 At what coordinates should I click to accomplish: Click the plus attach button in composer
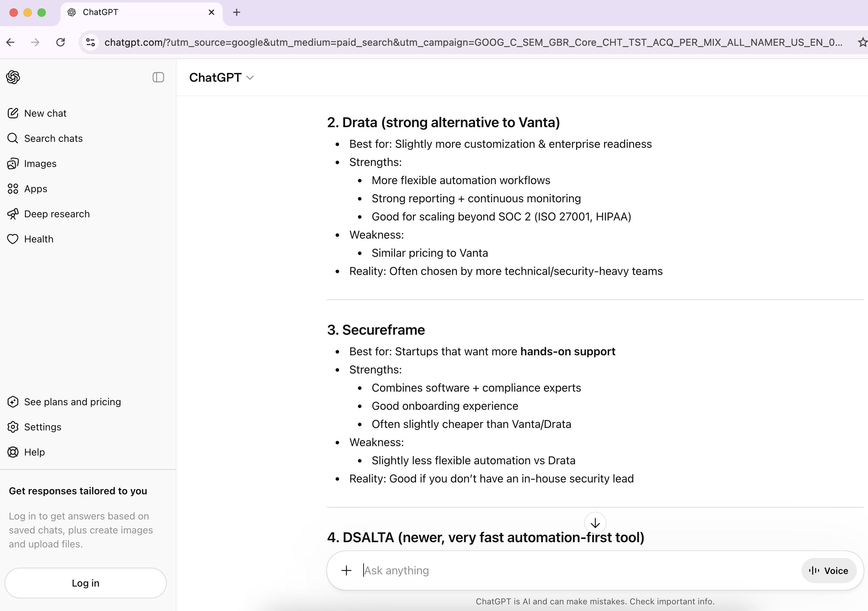pyautogui.click(x=346, y=570)
